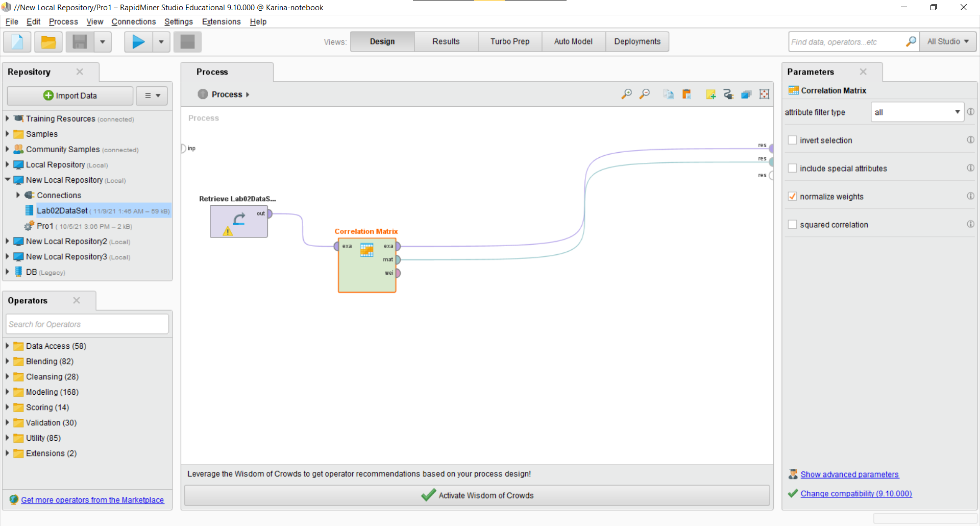Click the Auto-wire connections icon
The image size is (980, 526).
pos(728,94)
